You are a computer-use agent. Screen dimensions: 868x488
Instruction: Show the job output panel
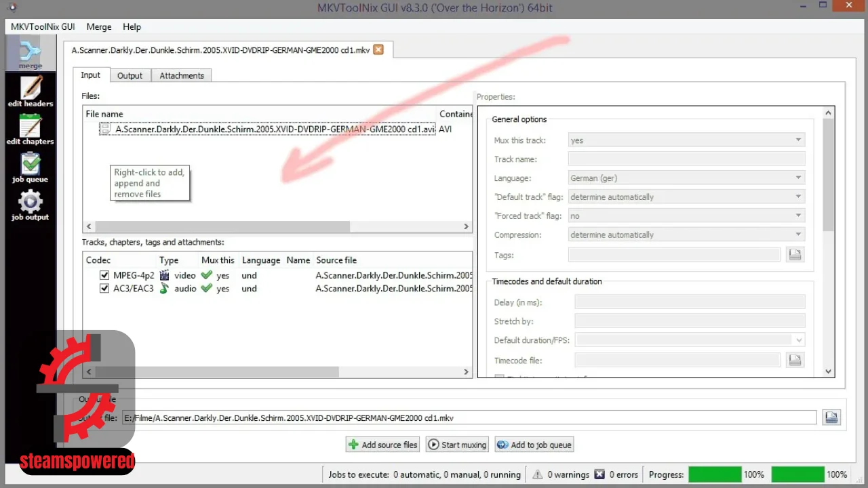tap(31, 205)
